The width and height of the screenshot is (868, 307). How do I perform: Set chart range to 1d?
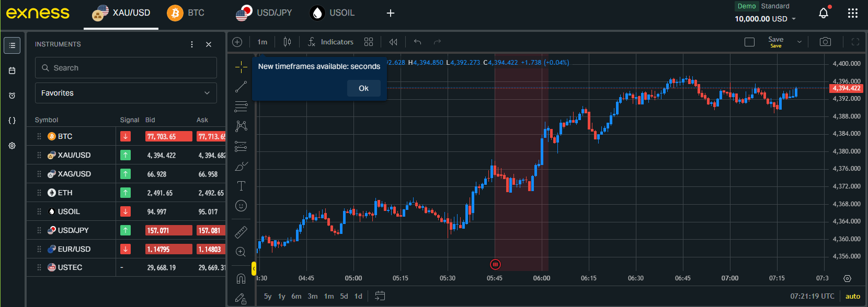[358, 296]
